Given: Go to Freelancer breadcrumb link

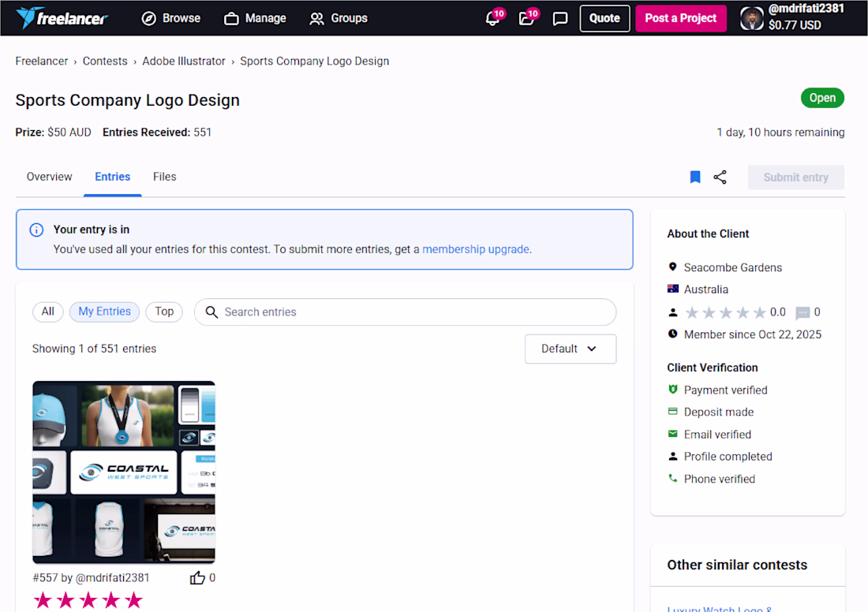Looking at the screenshot, I should (x=42, y=61).
